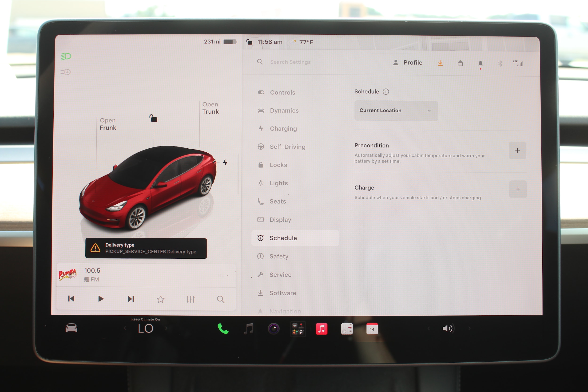Viewport: 588px width, 392px height.
Task: Click the Search Settings field
Action: click(290, 62)
